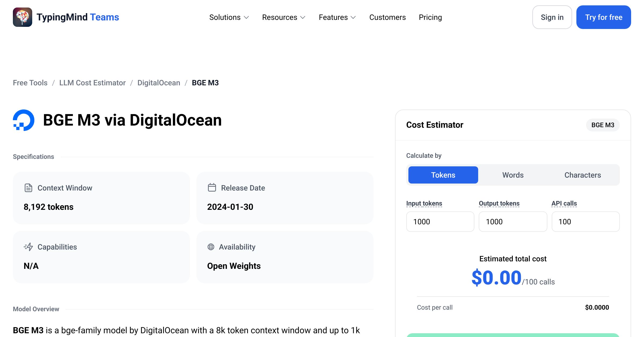Expand the Resources dropdown menu
The height and width of the screenshot is (337, 644).
pos(284,17)
